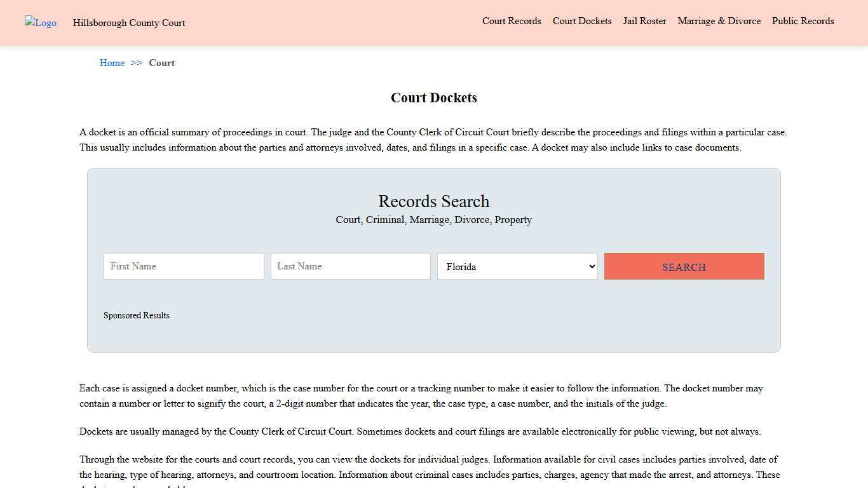This screenshot has width=868, height=488.
Task: Click the Records Search heading
Action: coord(433,201)
